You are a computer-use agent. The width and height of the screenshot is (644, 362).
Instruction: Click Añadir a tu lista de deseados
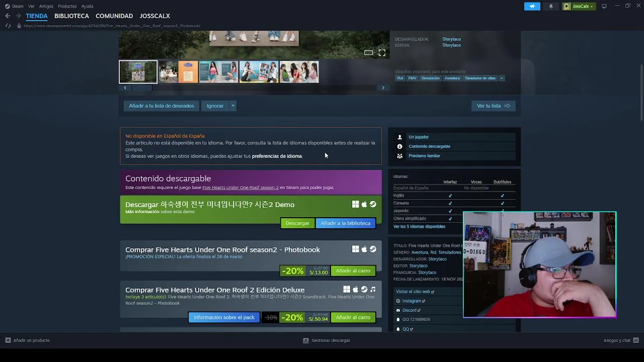coord(162,106)
